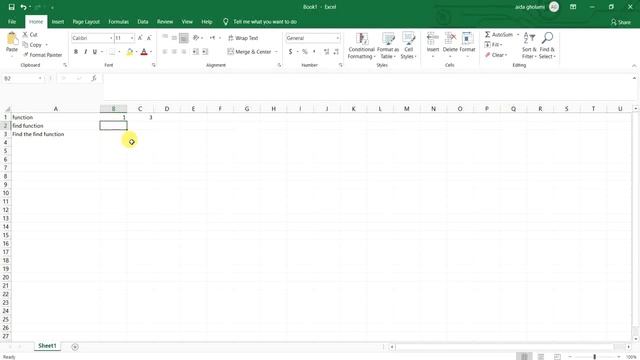The image size is (640, 360).
Task: Increase indent
Action: tap(205, 52)
